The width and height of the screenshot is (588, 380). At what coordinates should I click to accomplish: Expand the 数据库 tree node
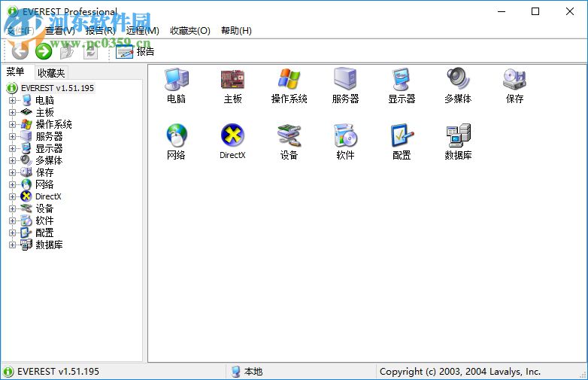(x=12, y=245)
